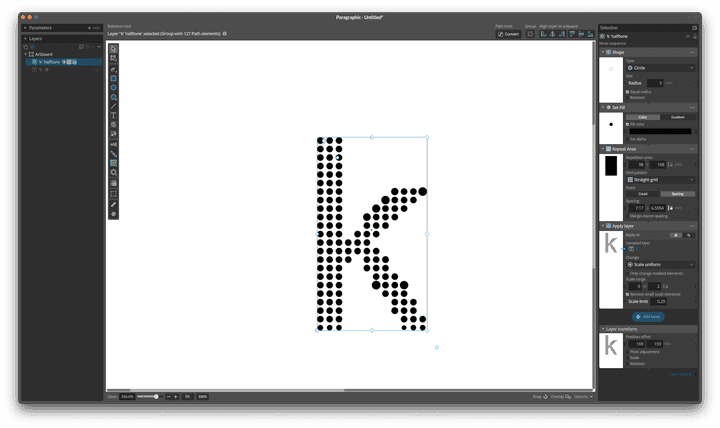Open the Layer output link
Viewport: 720px width, 428px height.
point(680,374)
